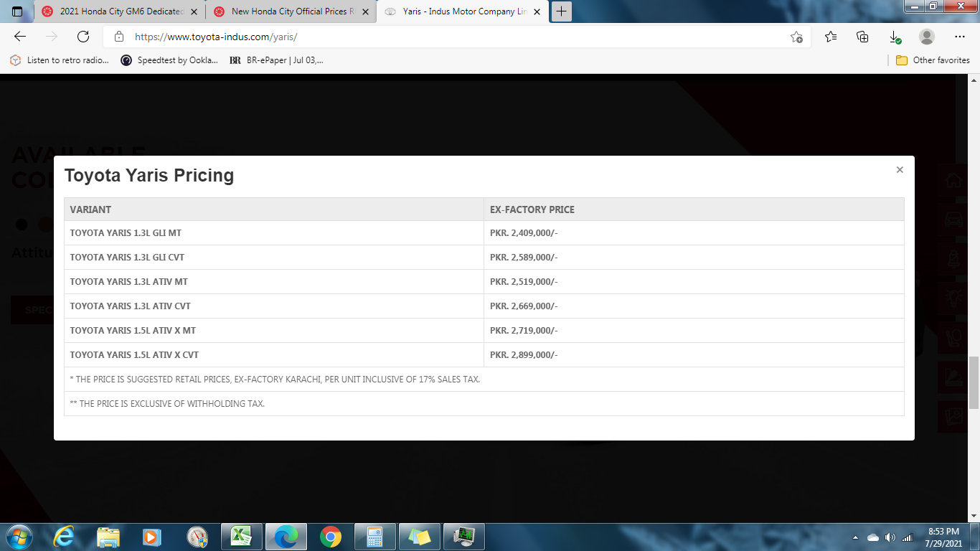Open the volume speaker tray icon
This screenshot has width=980, height=551.
(x=890, y=537)
